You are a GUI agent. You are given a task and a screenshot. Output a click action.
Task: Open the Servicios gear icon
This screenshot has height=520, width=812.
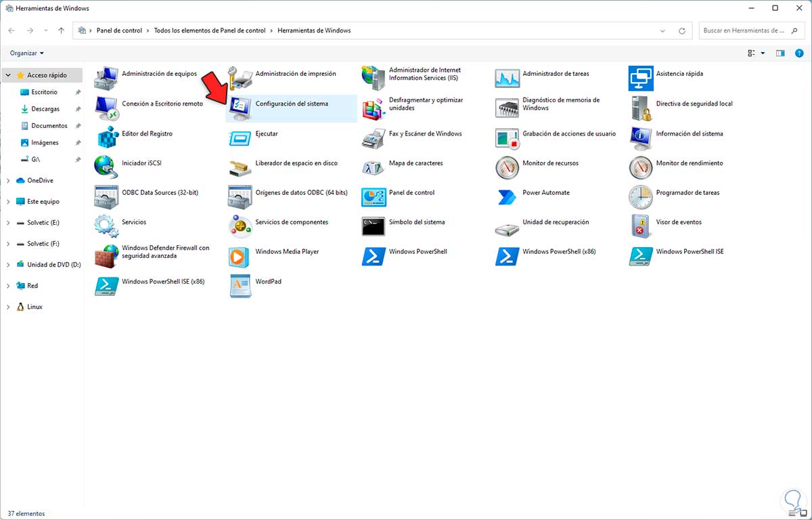tap(106, 226)
